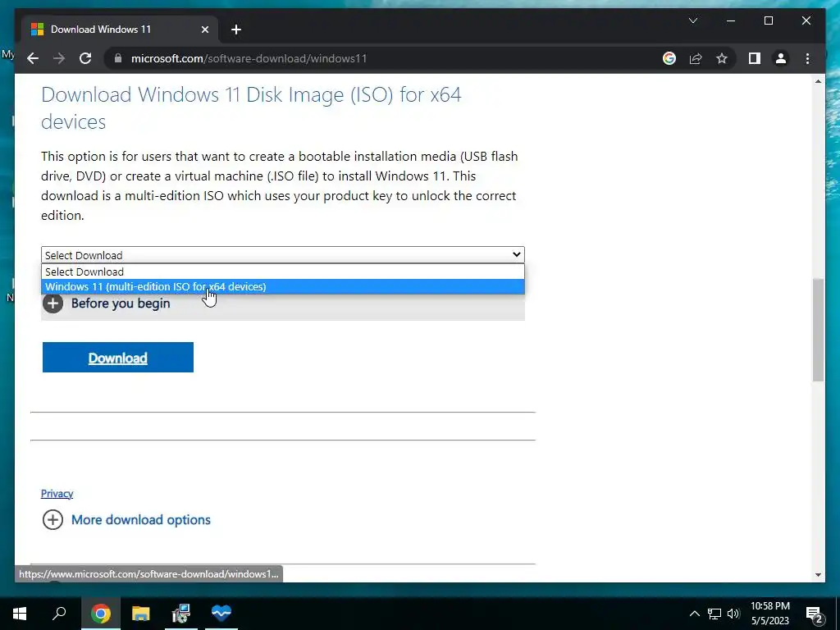840x630 pixels.
Task: Click the Chrome taskbar icon
Action: (x=100, y=614)
